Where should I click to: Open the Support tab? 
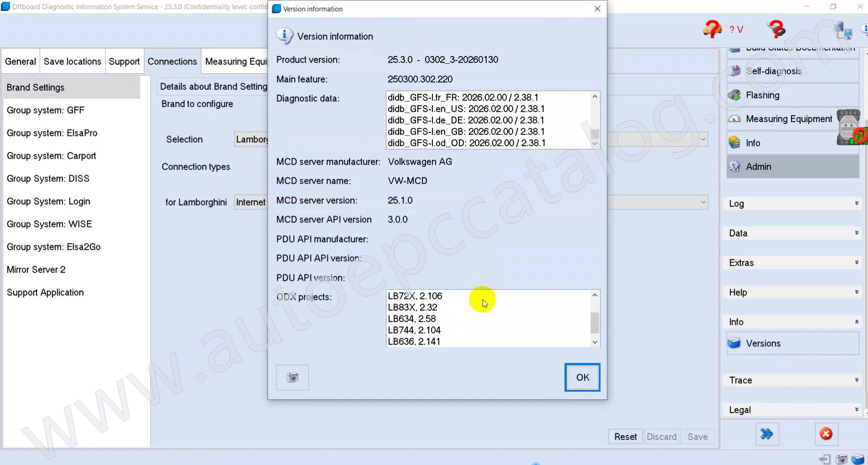pyautogui.click(x=124, y=62)
